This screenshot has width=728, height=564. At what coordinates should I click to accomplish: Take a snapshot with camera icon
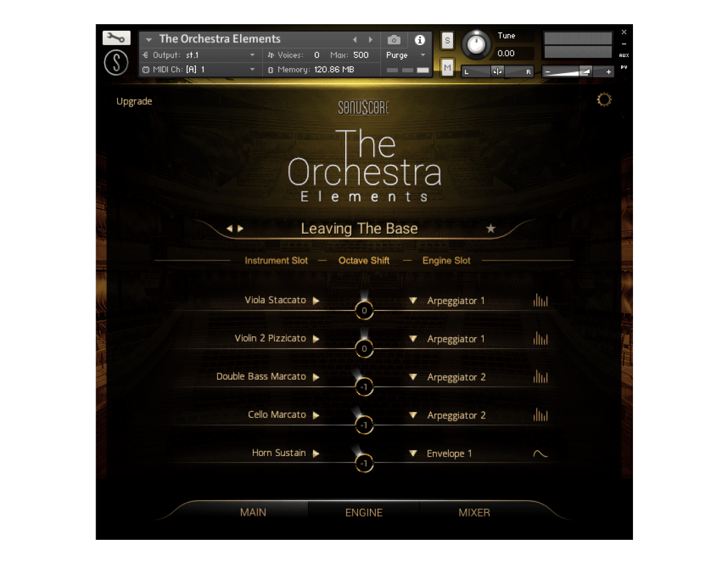tap(394, 40)
